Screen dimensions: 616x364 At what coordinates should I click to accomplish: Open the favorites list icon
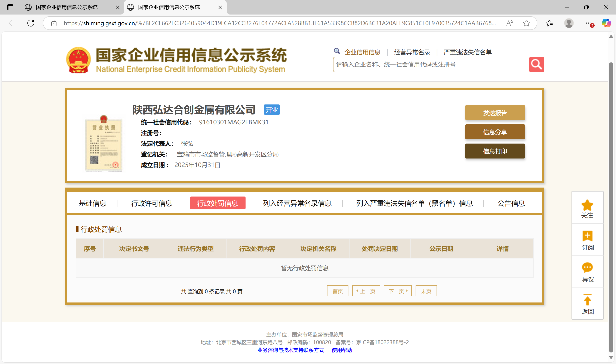pyautogui.click(x=549, y=23)
